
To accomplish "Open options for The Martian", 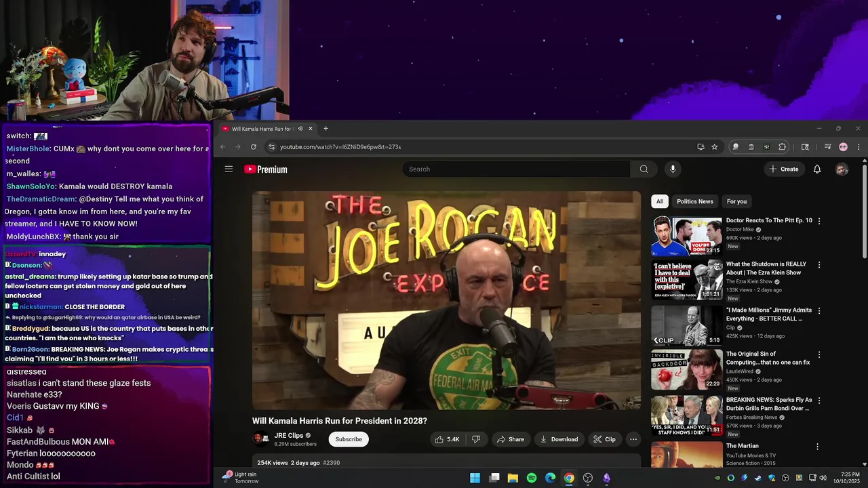I will pyautogui.click(x=817, y=447).
